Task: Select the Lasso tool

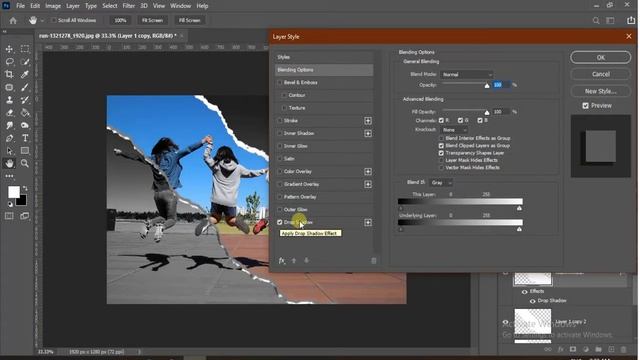Action: [9, 62]
